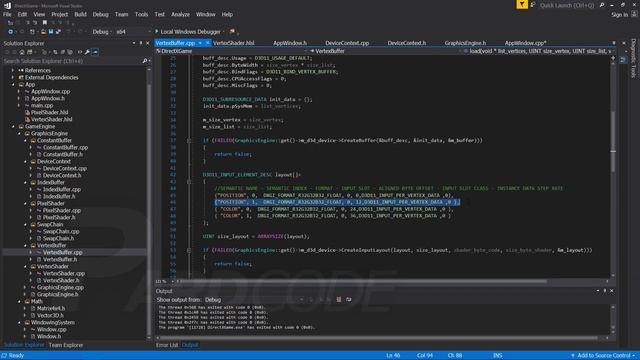
Task: Click the account avatar icon next to Sign in
Action: [x=634, y=14]
